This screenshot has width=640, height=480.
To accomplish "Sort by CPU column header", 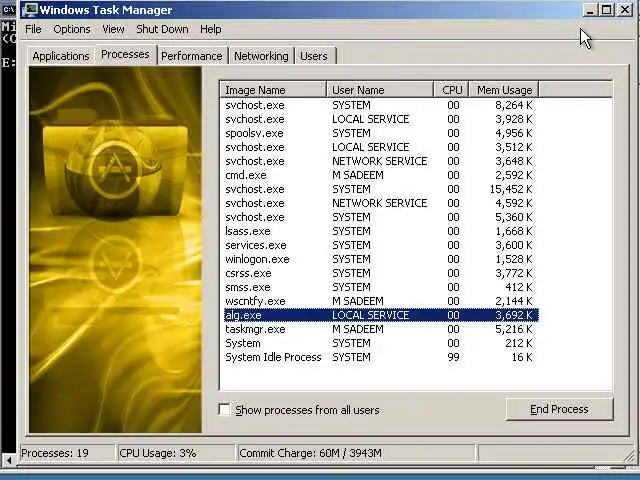I will click(x=451, y=90).
